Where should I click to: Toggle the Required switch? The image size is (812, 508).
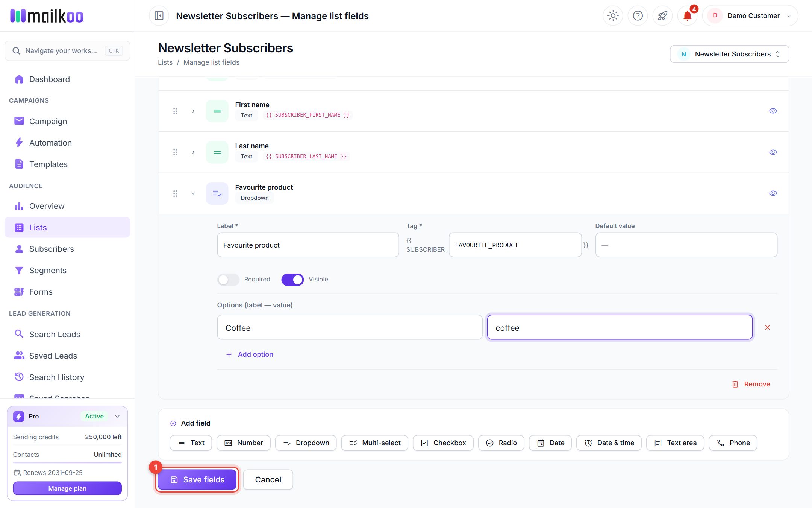[x=228, y=280]
